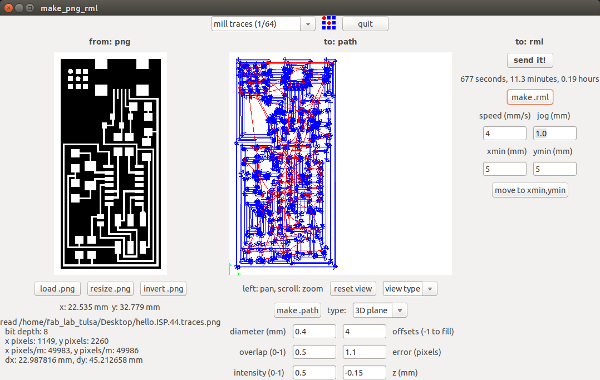Click the jog (mm) input field
This screenshot has width=600, height=380.
554,133
